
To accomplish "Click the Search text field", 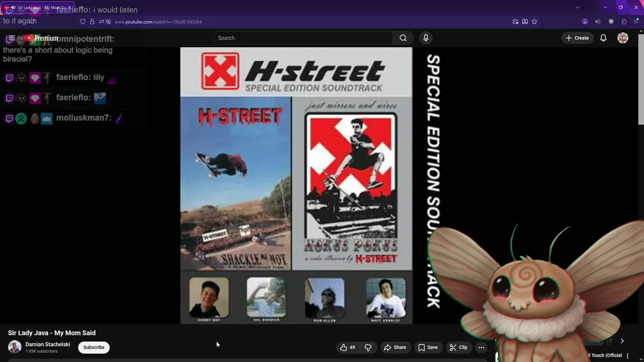I will [x=304, y=38].
